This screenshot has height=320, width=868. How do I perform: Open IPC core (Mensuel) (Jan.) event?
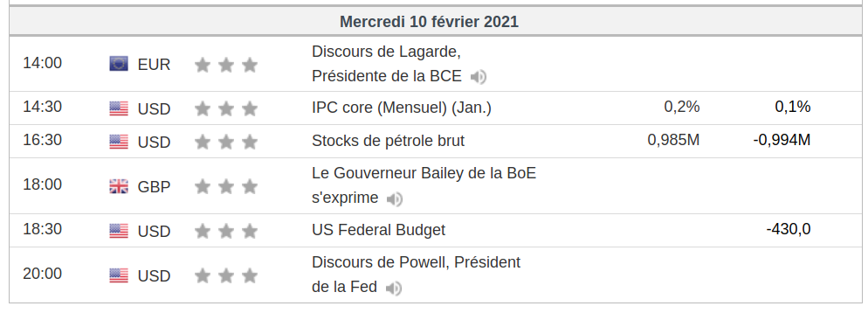[402, 108]
